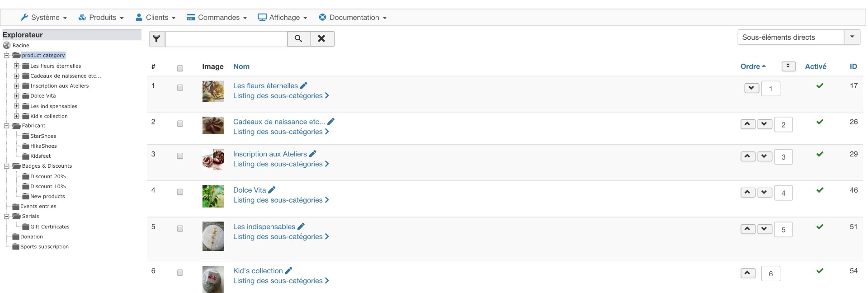868x293 pixels.
Task: Click the save order icon in header
Action: pyautogui.click(x=788, y=66)
